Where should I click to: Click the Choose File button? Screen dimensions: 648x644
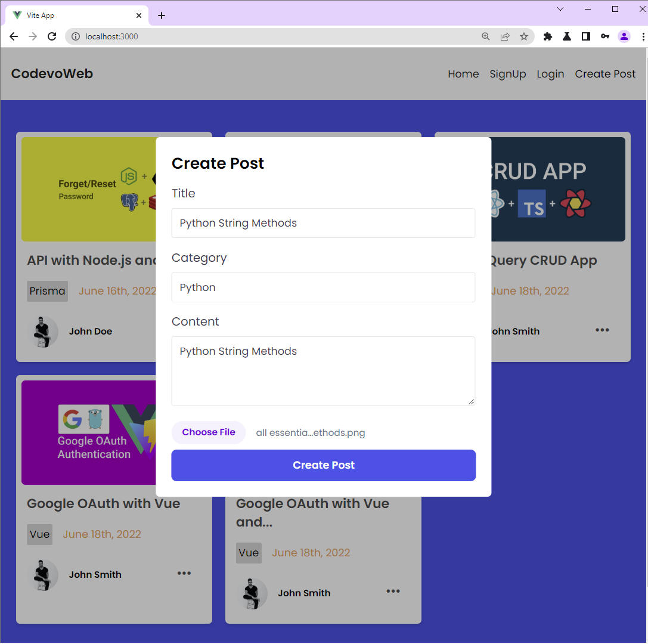pyautogui.click(x=208, y=432)
